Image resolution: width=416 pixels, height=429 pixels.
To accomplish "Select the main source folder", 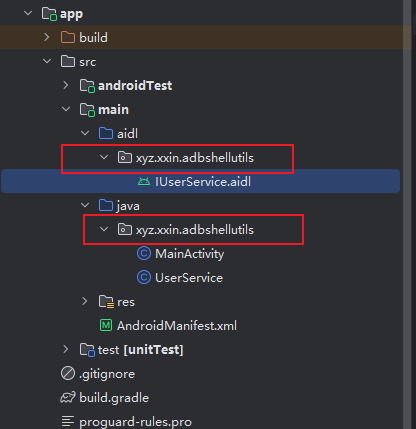I will pos(113,110).
